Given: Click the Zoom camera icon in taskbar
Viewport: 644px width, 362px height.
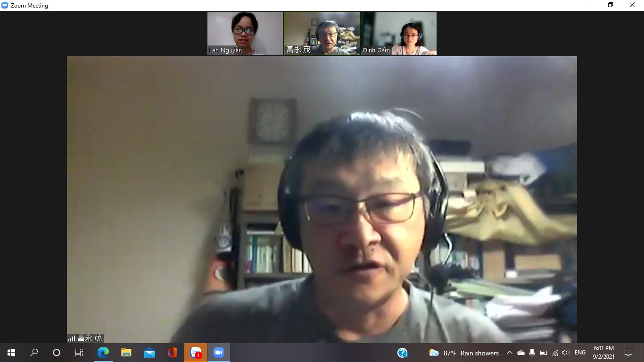Looking at the screenshot, I should (x=218, y=353).
